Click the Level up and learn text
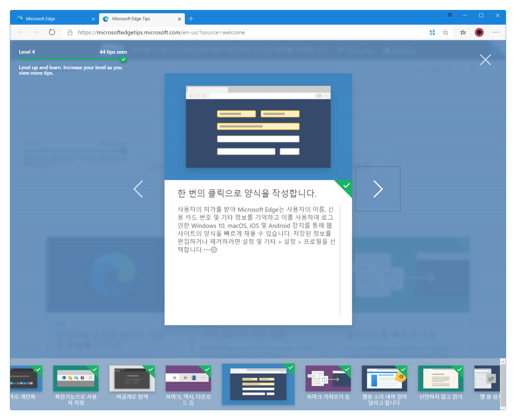Image resolution: width=516 pixels, height=420 pixels. click(x=70, y=70)
